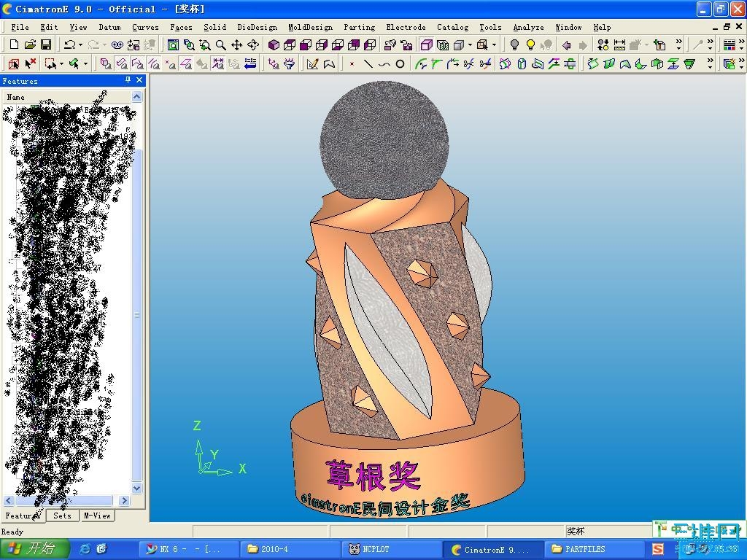The image size is (747, 560).
Task: Click feature tree horizontal scroll-right arrow
Action: pyautogui.click(x=124, y=500)
